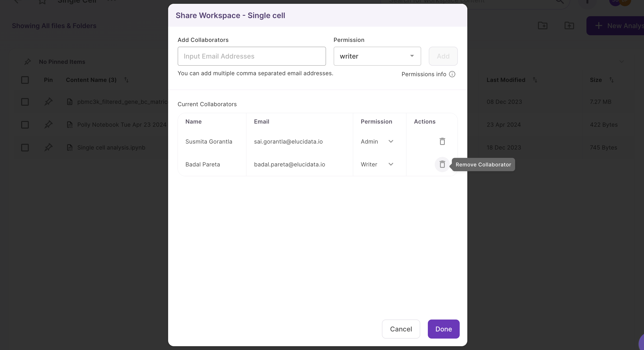Remove Badal Pareta via trash icon
Image resolution: width=644 pixels, height=350 pixels.
442,165
